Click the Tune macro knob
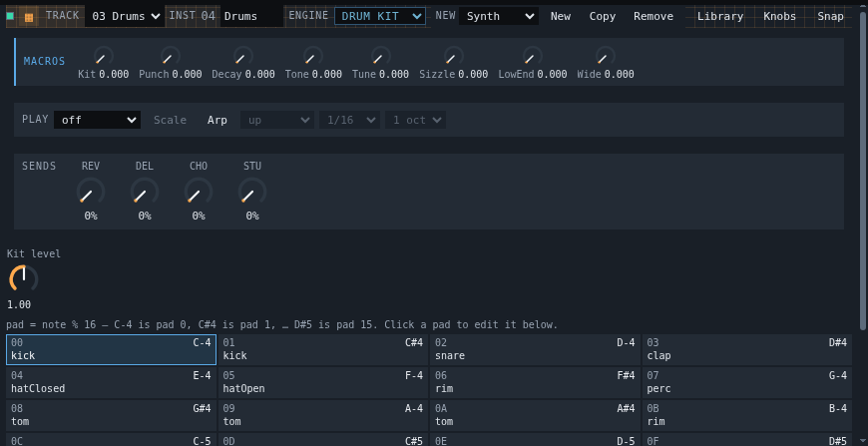The width and height of the screenshot is (868, 446). (x=380, y=57)
